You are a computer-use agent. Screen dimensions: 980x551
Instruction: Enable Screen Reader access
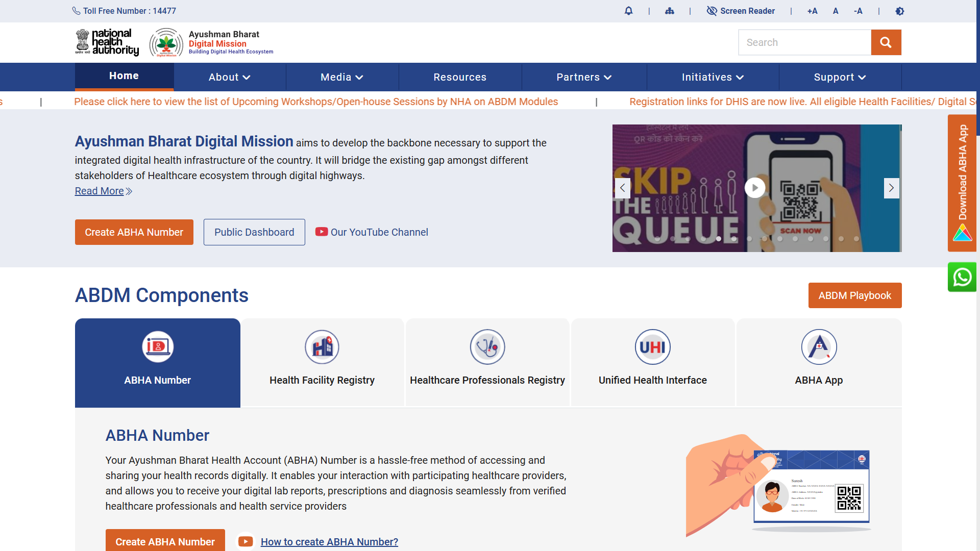741,11
